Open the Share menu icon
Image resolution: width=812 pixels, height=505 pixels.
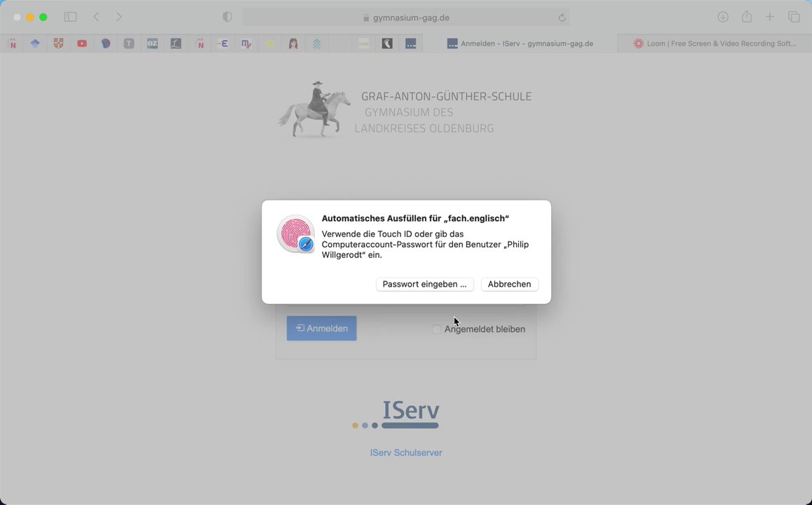746,17
